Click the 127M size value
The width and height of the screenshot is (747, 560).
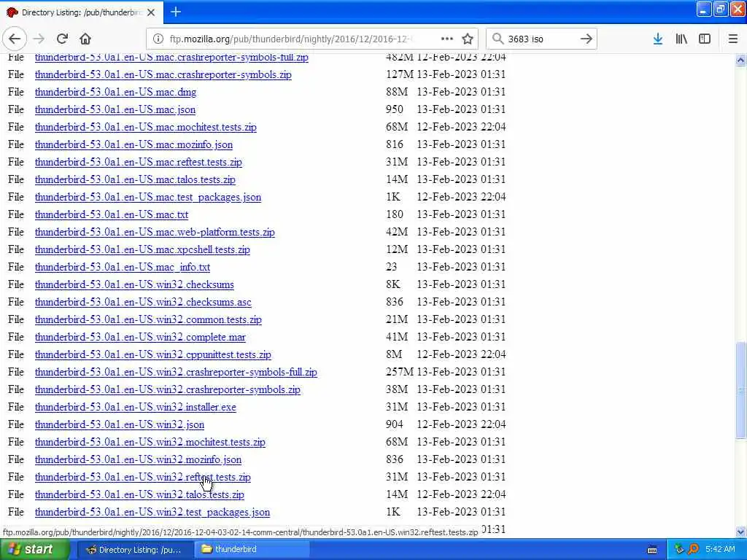(x=399, y=74)
